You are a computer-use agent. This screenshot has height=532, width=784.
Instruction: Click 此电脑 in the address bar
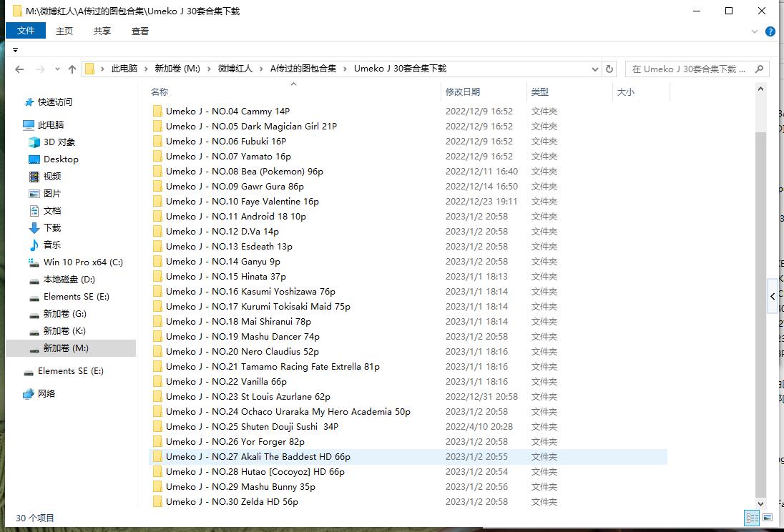[x=124, y=69]
